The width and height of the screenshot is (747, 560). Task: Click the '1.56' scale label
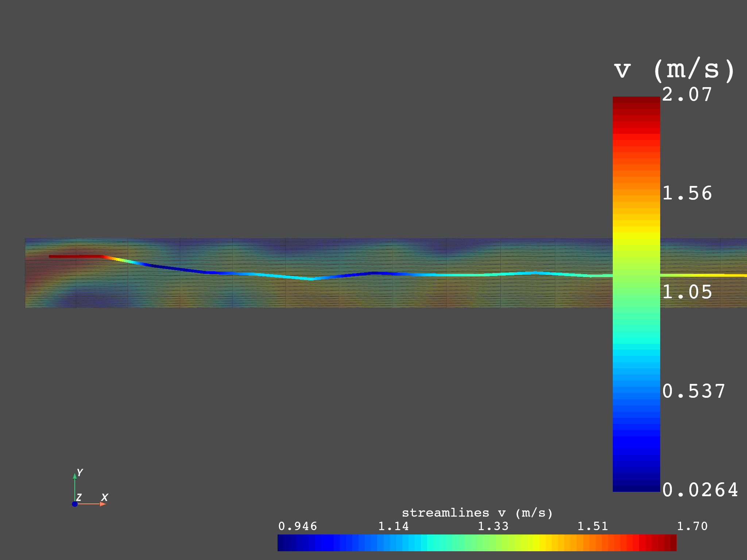(x=687, y=193)
